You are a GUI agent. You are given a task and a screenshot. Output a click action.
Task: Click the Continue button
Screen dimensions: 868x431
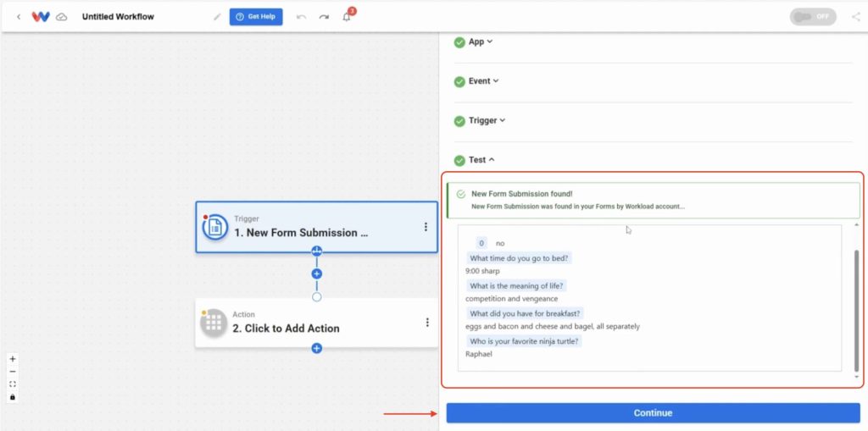pyautogui.click(x=654, y=412)
